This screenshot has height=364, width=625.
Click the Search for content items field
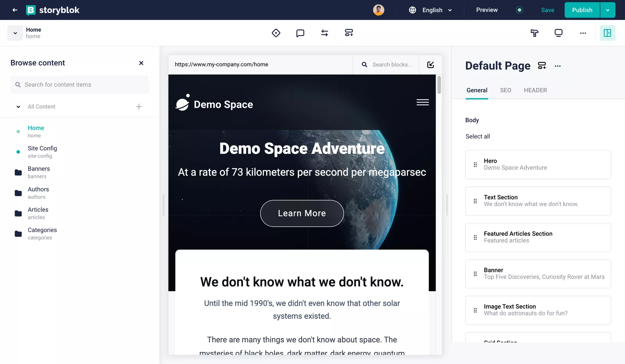[80, 85]
